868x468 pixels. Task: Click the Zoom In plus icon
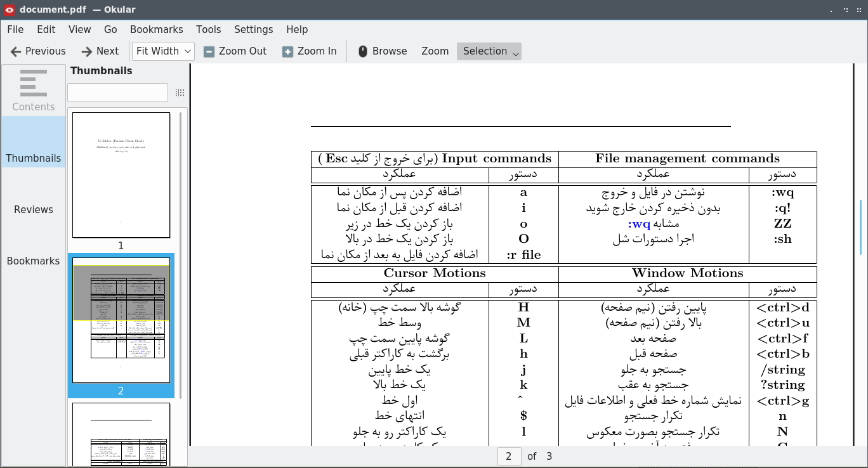click(288, 51)
